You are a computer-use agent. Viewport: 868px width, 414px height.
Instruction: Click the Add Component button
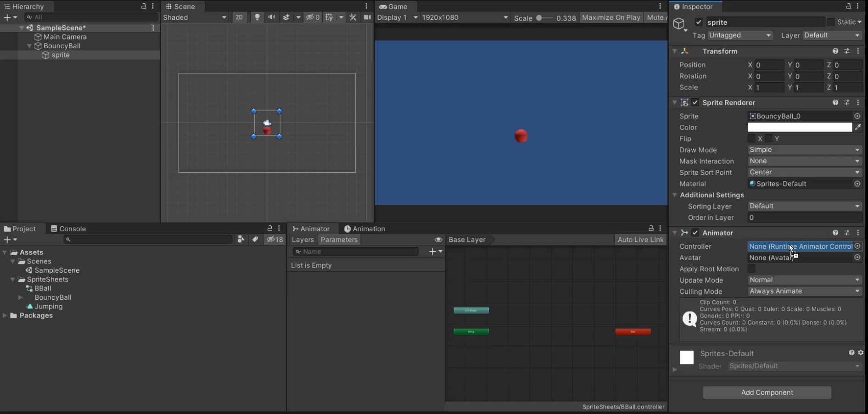tap(767, 392)
